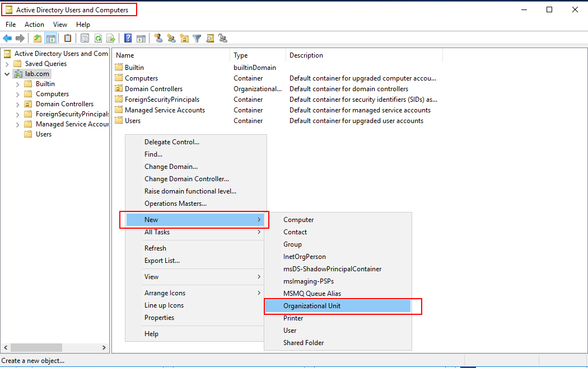Click the create new user toolbar icon
The height and width of the screenshot is (368, 588).
[x=158, y=38]
